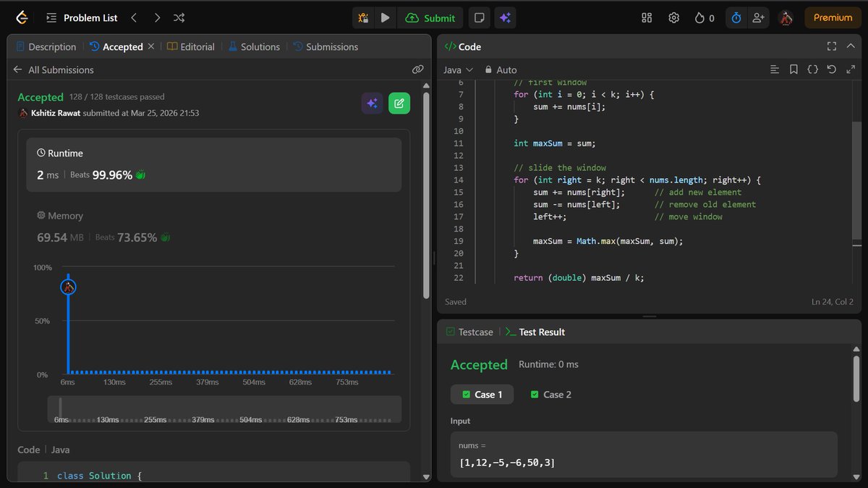868x488 pixels.
Task: Switch to the Testcase tab
Action: pyautogui.click(x=469, y=332)
